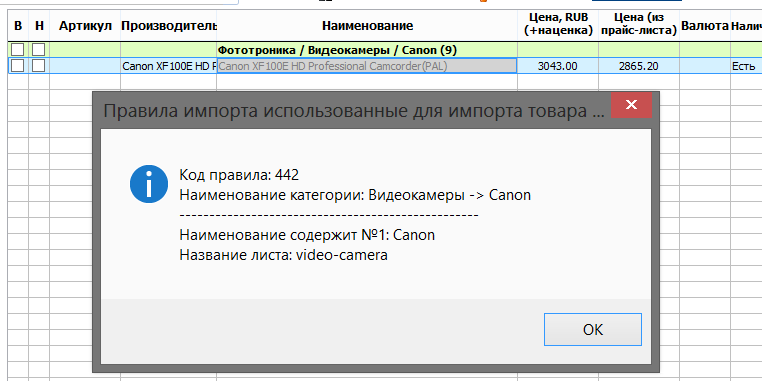
Task: Click the 3043.00 price cell
Action: (x=558, y=66)
